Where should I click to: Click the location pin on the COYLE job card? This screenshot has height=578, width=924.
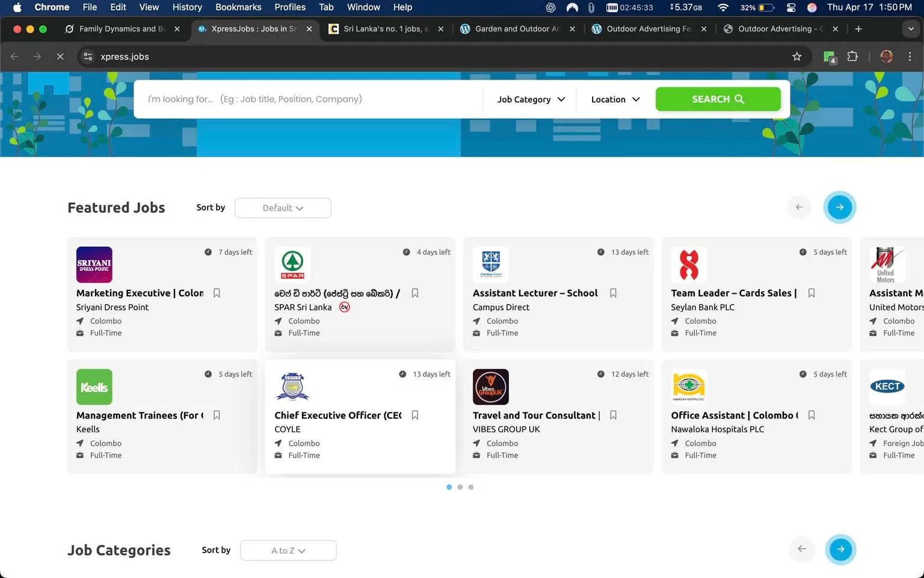pyautogui.click(x=277, y=443)
